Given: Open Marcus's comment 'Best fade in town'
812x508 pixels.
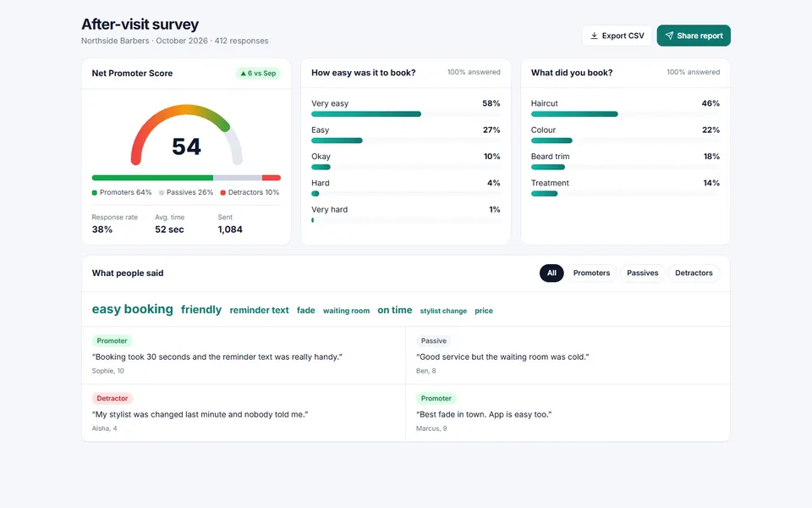Looking at the screenshot, I should tap(568, 413).
